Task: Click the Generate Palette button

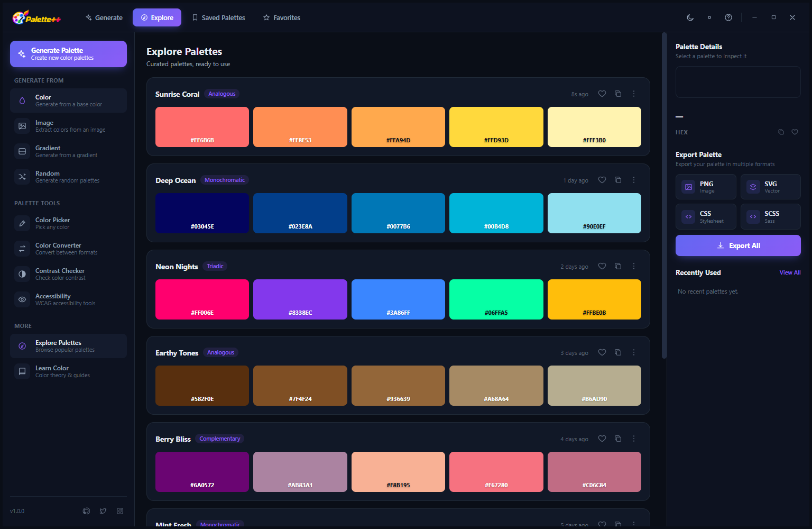Action: 68,54
